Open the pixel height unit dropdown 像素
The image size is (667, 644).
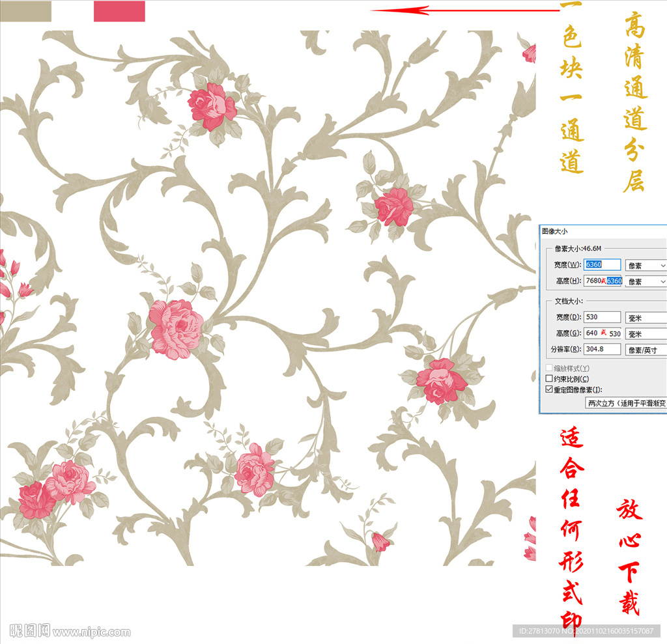click(x=646, y=281)
